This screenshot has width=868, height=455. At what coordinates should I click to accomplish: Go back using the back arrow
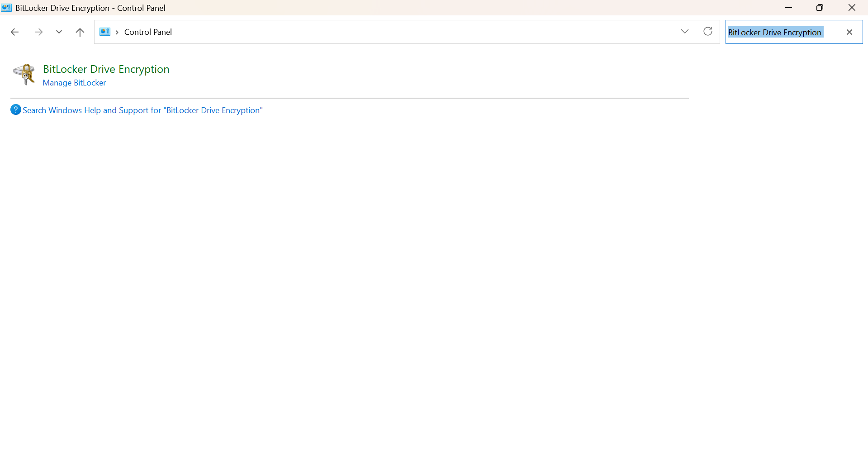click(14, 32)
